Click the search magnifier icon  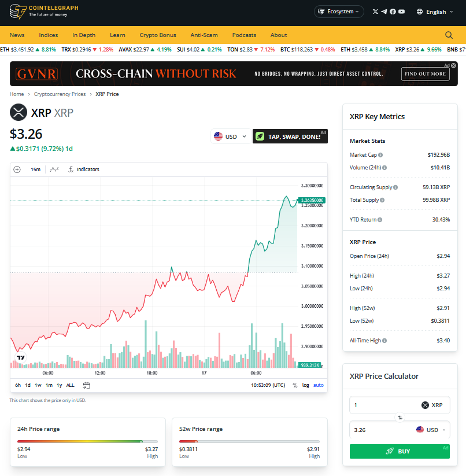(449, 35)
